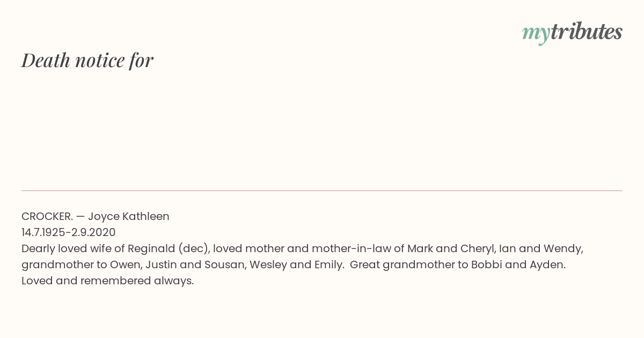Click the mytributes logo
644x338 pixels.
click(x=572, y=32)
